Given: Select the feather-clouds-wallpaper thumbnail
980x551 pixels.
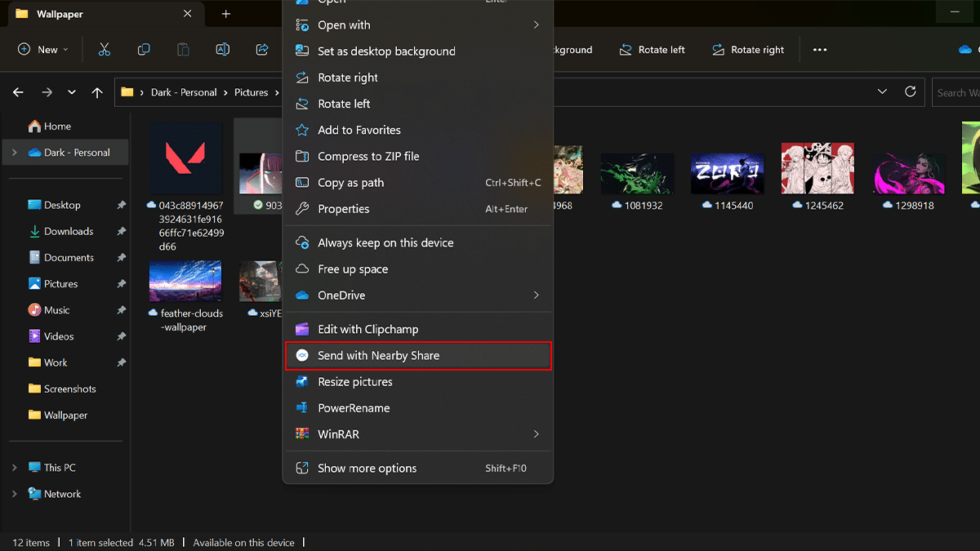Looking at the screenshot, I should pos(185,282).
